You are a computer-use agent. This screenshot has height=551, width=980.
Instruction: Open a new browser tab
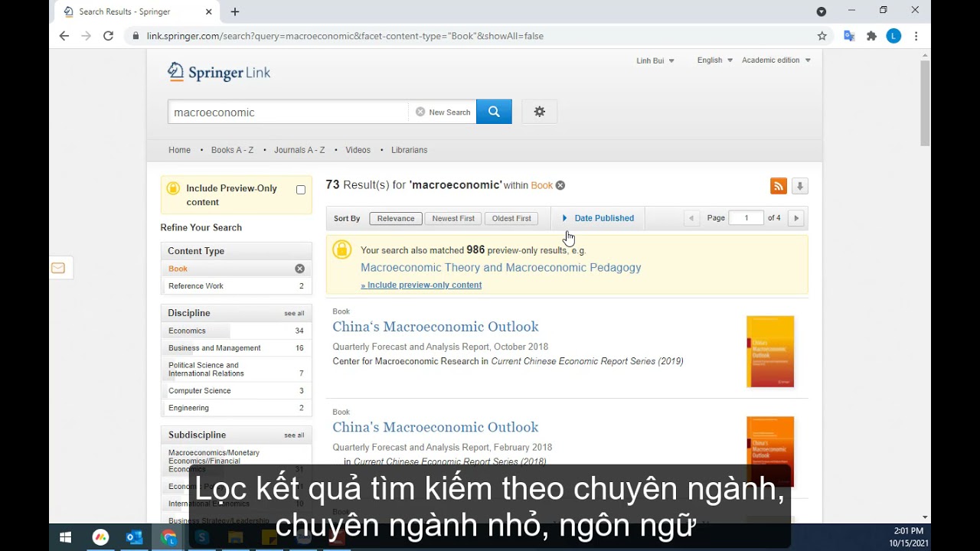pyautogui.click(x=235, y=11)
